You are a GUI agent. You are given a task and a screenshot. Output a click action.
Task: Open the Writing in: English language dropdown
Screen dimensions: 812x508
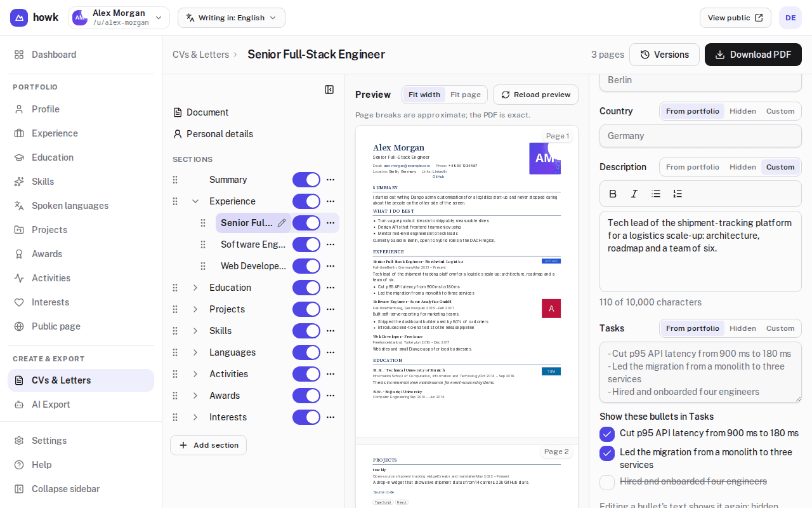(232, 18)
